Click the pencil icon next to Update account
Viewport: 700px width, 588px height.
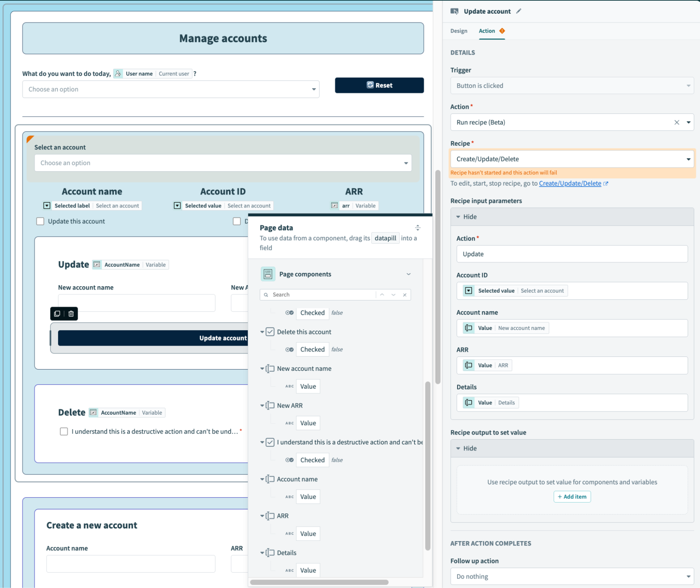(x=519, y=11)
